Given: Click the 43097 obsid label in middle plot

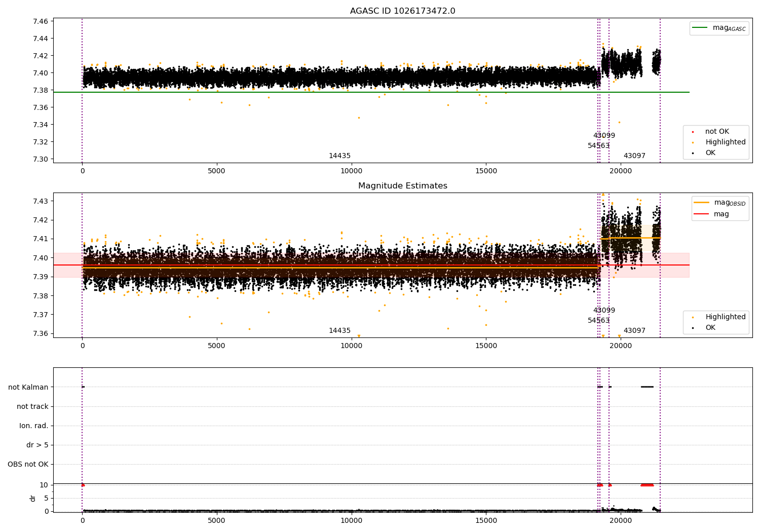Looking at the screenshot, I should click(x=634, y=331).
